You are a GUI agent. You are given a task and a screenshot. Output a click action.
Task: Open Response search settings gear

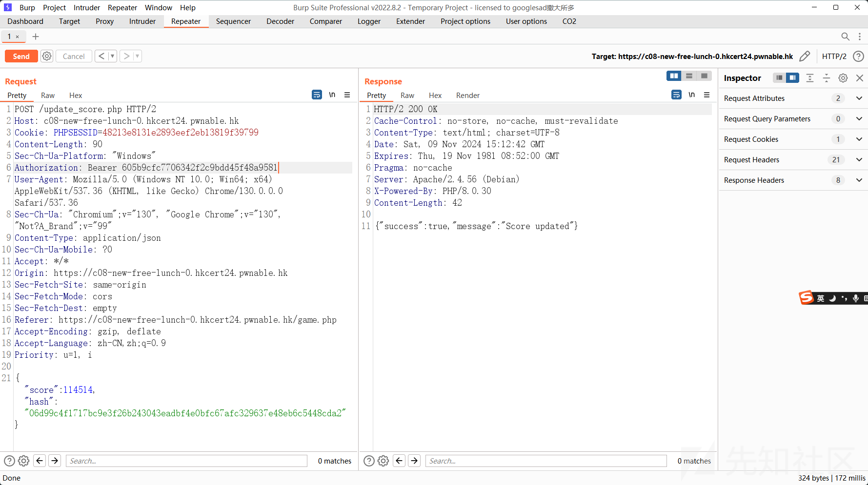pos(383,461)
